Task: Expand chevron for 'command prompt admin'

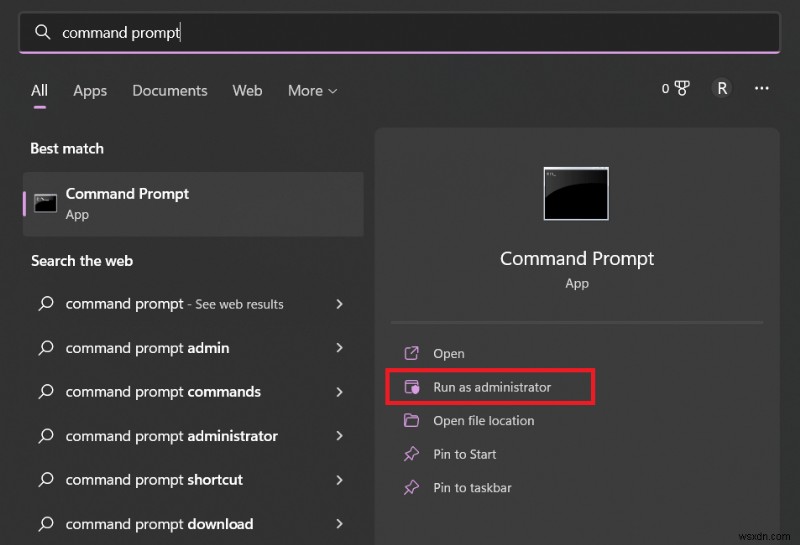Action: point(339,348)
